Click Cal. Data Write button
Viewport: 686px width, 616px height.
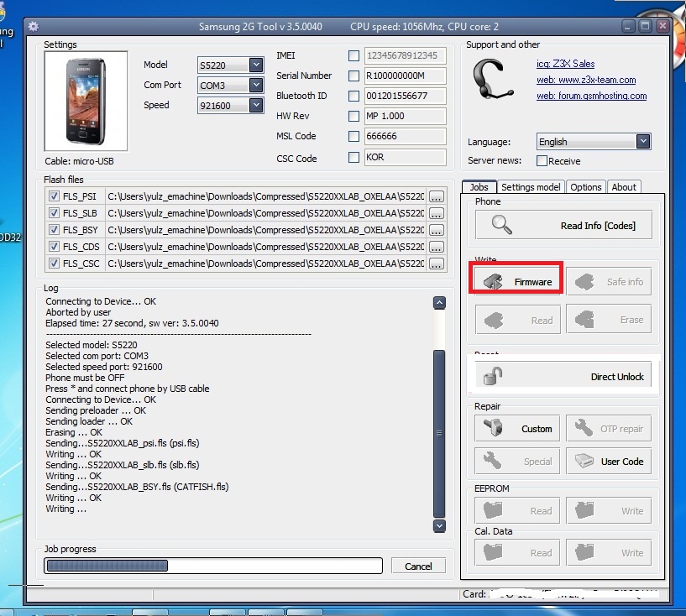[609, 552]
